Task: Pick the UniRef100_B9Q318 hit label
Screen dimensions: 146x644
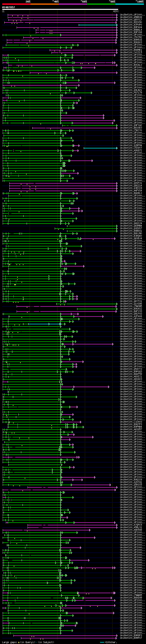Action: [x=131, y=480]
